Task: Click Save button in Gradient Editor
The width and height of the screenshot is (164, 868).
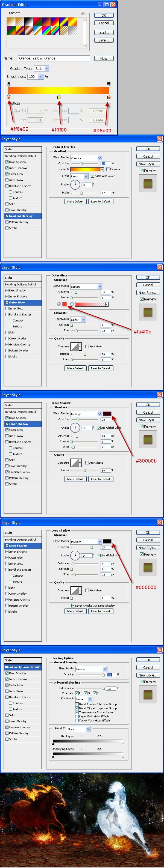Action: point(104,40)
